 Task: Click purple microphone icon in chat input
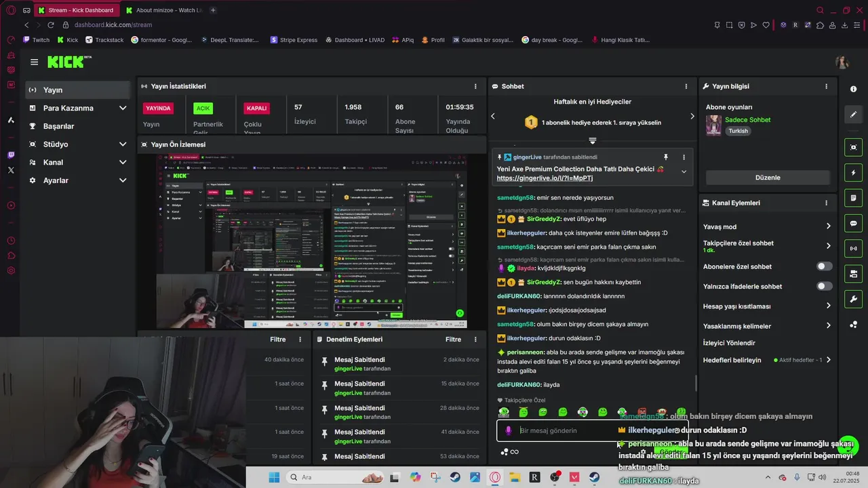click(509, 430)
